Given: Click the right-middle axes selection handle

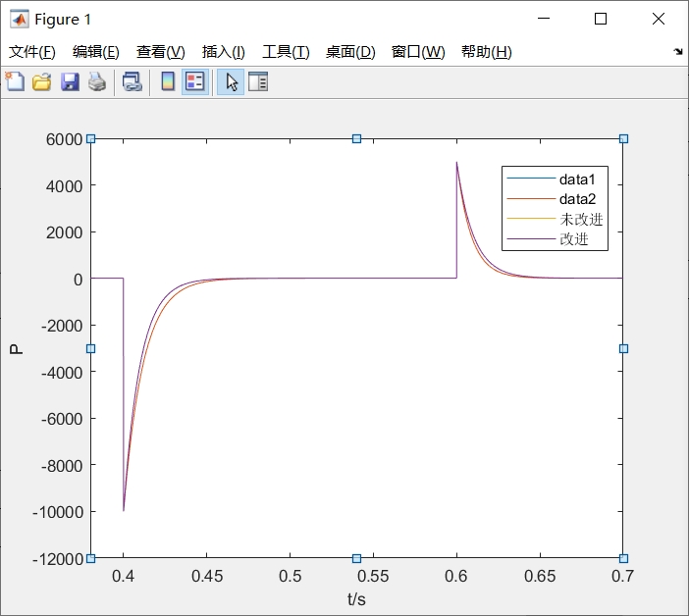Looking at the screenshot, I should [623, 348].
